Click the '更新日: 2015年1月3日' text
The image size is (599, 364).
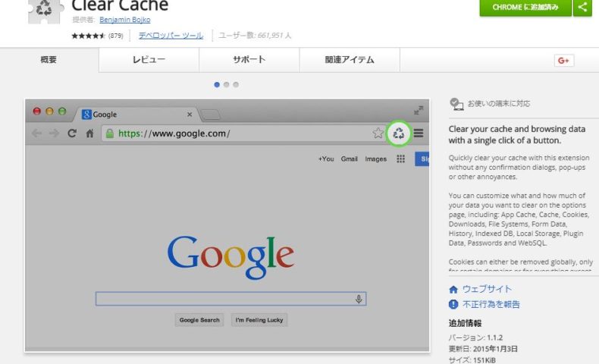pyautogui.click(x=483, y=349)
